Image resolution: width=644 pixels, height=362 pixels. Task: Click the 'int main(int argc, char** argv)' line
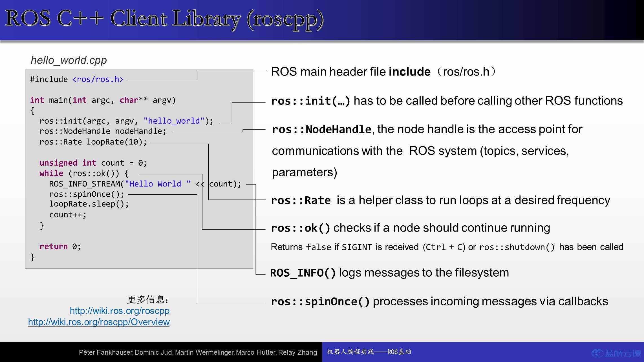(x=103, y=100)
